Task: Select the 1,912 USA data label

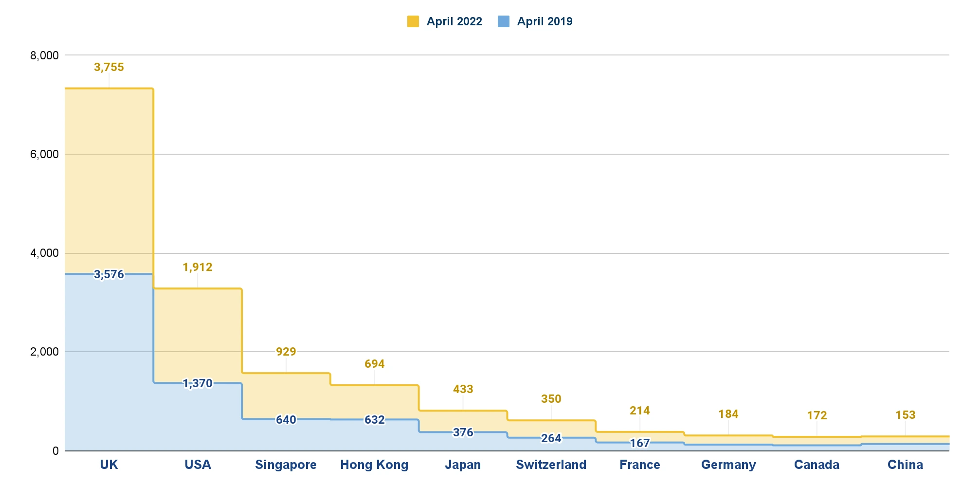Action: click(x=198, y=267)
